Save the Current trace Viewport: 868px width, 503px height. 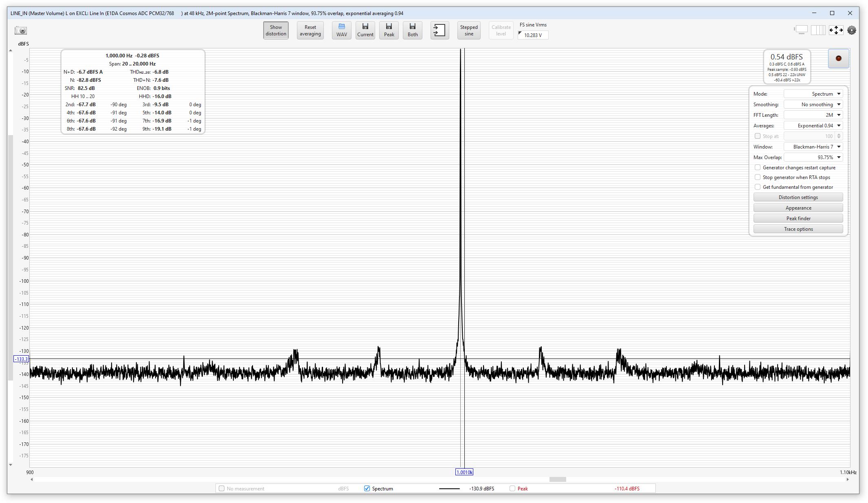tap(365, 31)
